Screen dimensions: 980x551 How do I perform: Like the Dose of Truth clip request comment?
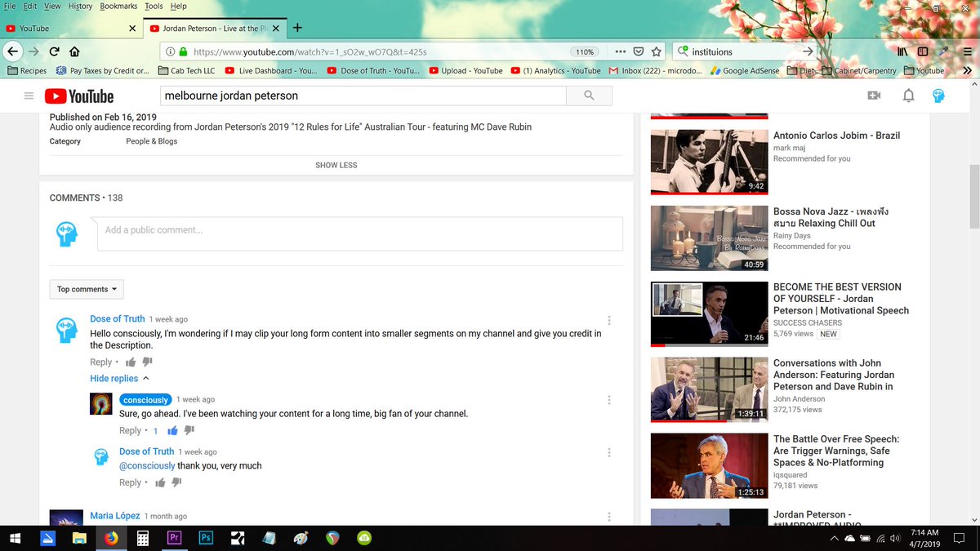[x=131, y=362]
